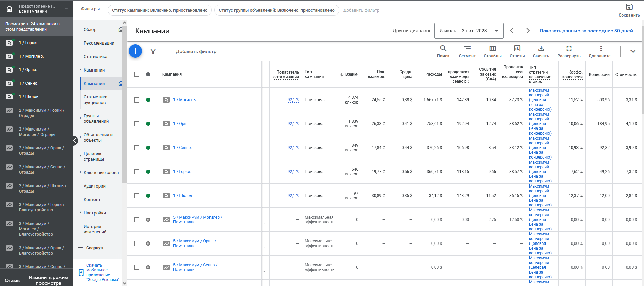This screenshot has height=286, width=644.
Task: Click the home icon in top-left corner
Action: tap(10, 9)
